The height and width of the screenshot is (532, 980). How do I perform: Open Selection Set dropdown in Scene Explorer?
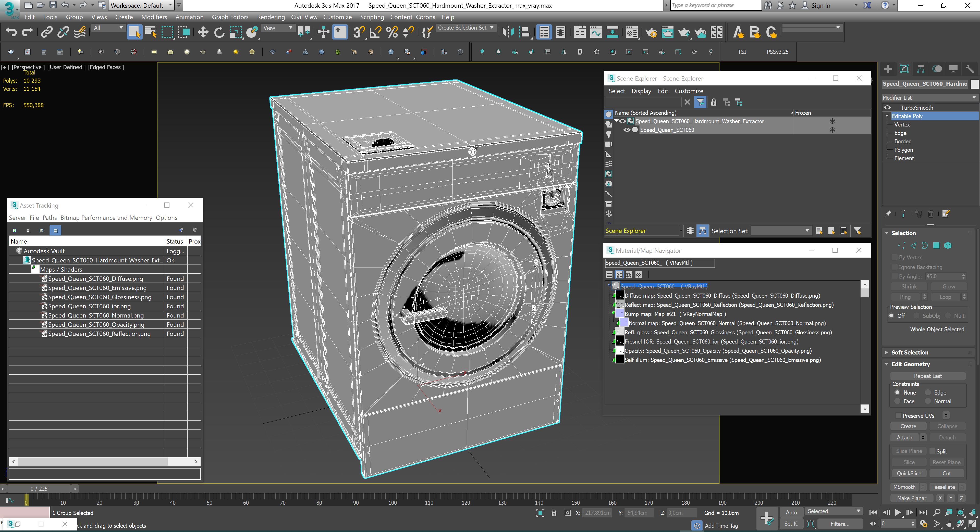pyautogui.click(x=781, y=231)
